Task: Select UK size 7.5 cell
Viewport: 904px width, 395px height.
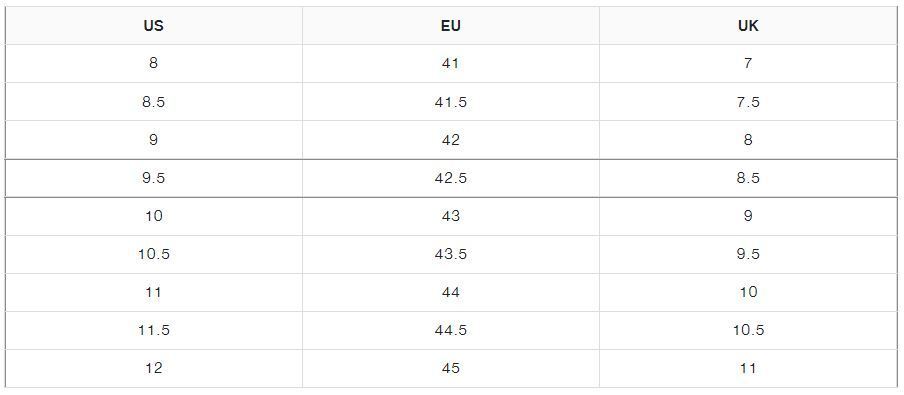Action: click(x=748, y=101)
